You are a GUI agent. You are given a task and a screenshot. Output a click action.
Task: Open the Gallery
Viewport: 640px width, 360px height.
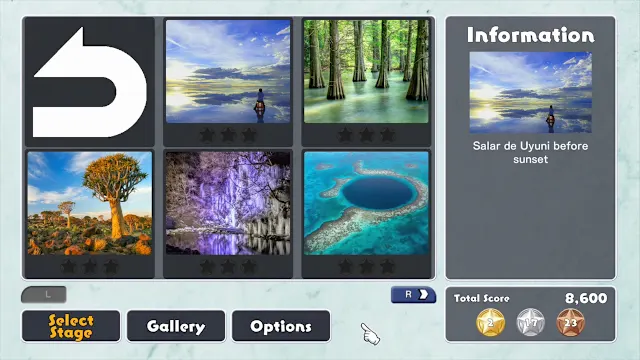click(176, 326)
